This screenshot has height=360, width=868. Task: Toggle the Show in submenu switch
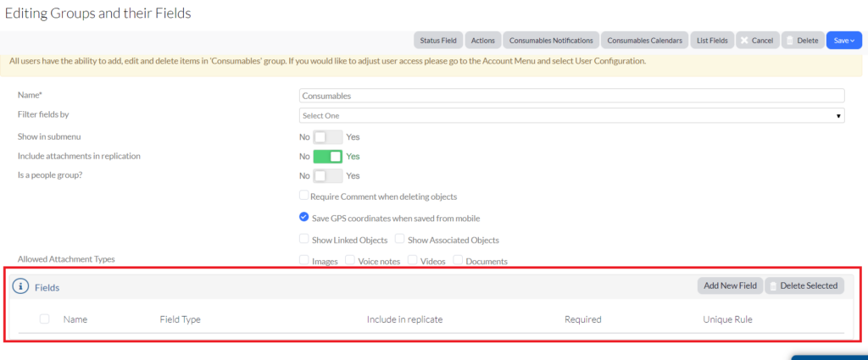(328, 136)
